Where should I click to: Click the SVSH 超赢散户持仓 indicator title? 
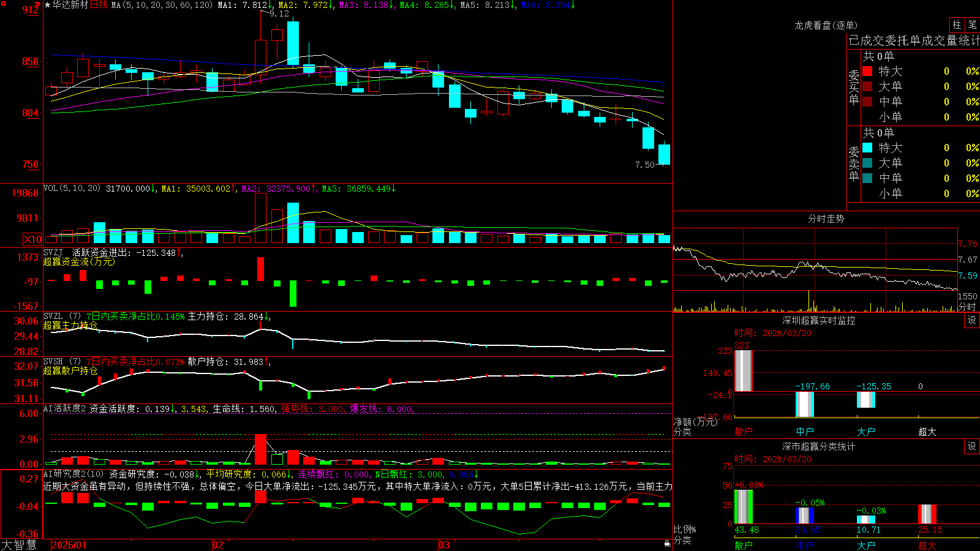pos(70,370)
